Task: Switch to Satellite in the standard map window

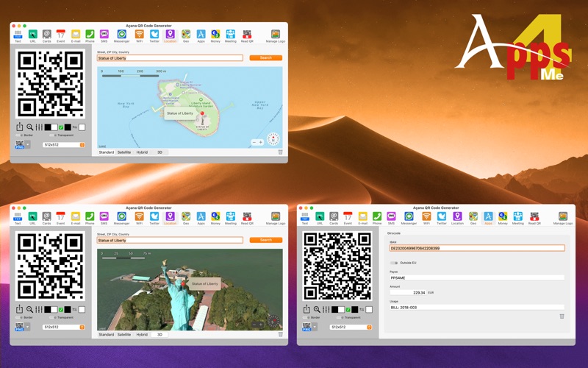Action: (x=124, y=152)
